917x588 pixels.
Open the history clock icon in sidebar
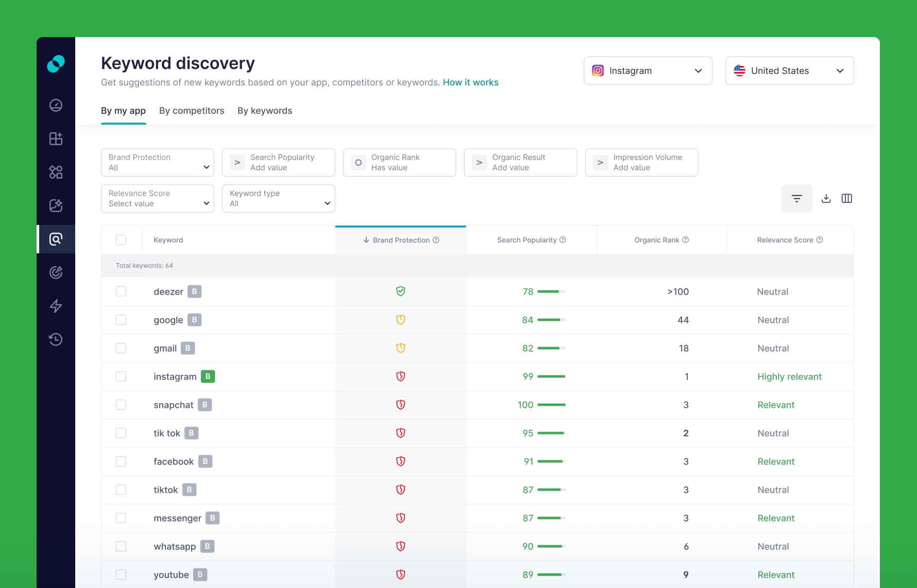[56, 339]
